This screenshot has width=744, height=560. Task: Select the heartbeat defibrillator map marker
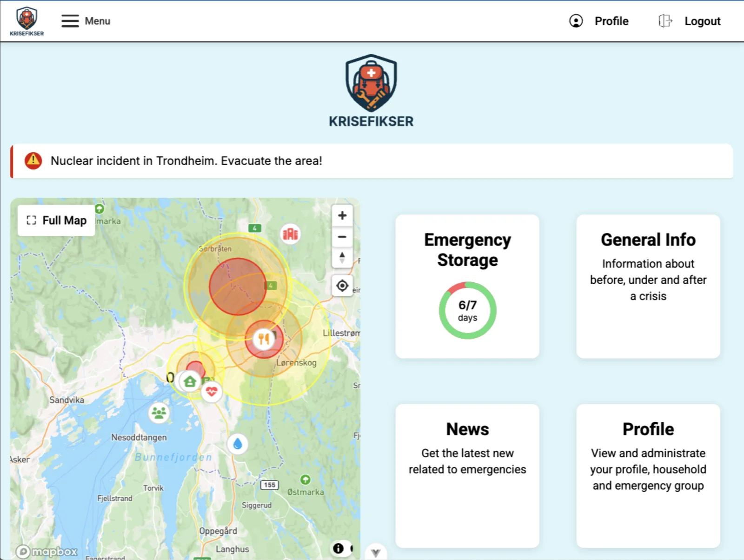(212, 391)
